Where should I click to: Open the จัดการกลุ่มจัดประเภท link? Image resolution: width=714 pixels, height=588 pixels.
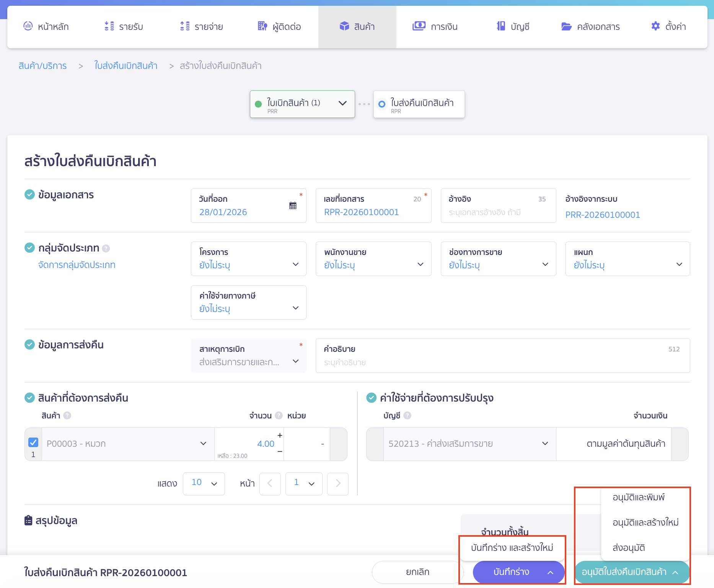point(77,265)
